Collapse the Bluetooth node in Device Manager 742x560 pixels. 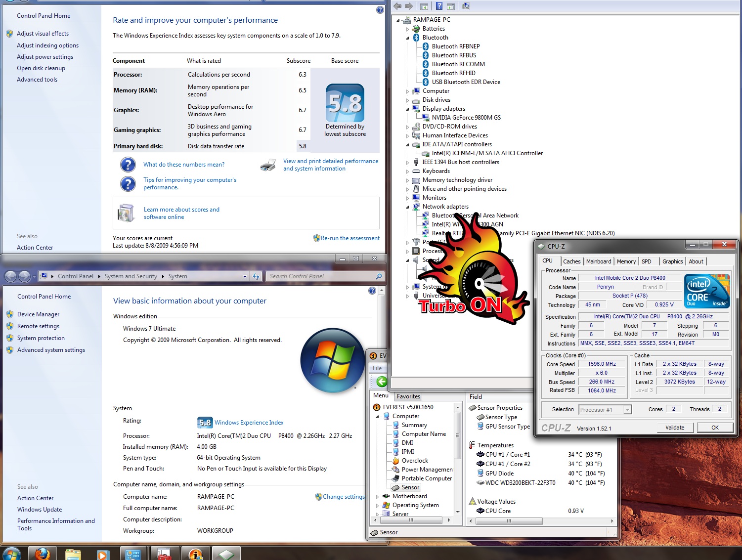pyautogui.click(x=408, y=38)
